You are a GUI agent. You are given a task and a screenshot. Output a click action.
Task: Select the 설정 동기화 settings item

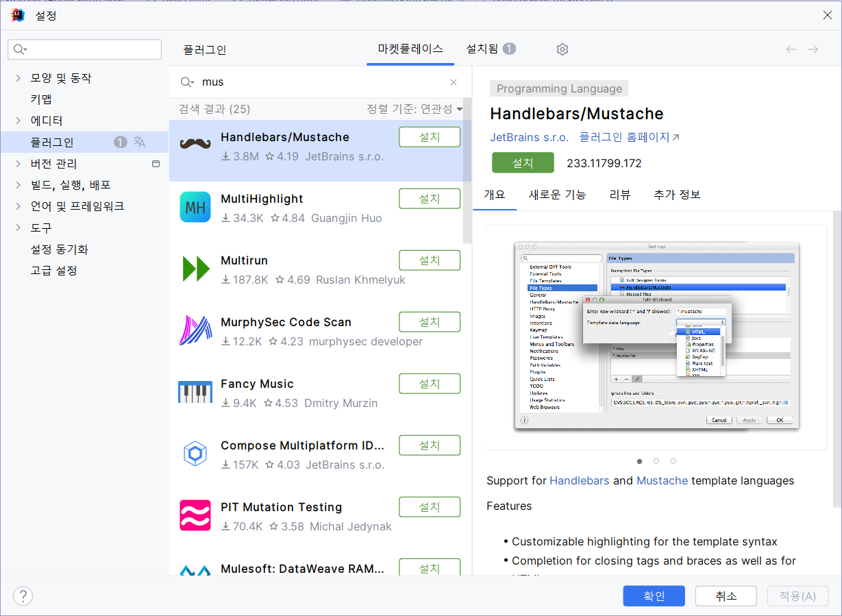(x=60, y=249)
